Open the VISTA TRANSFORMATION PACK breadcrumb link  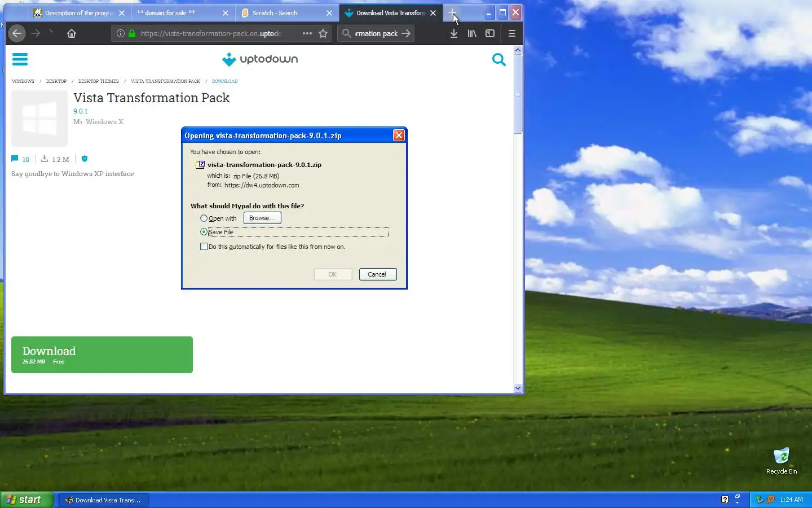165,81
